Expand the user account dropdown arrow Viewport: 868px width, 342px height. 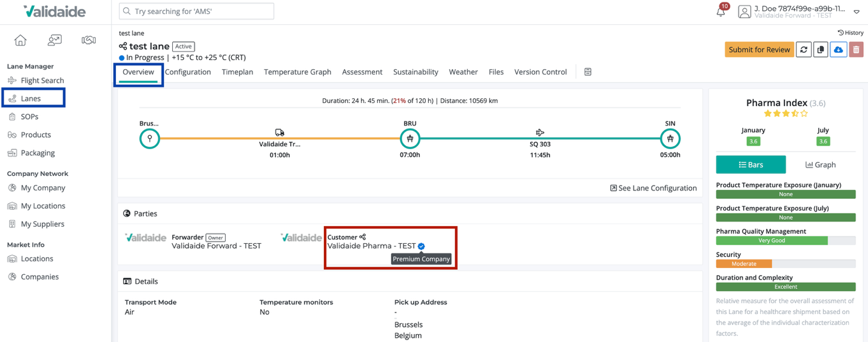coord(856,12)
